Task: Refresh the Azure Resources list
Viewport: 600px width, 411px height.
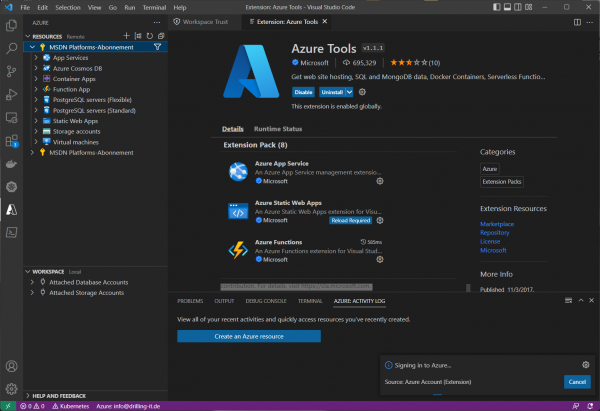Action: click(150, 36)
